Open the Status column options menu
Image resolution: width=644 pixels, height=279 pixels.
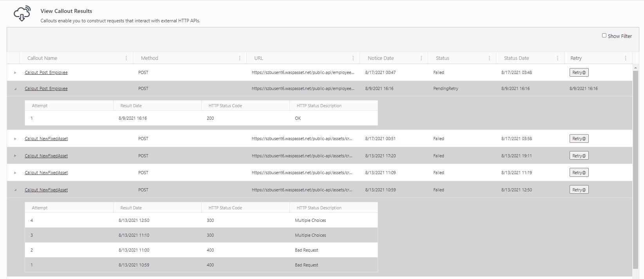point(489,58)
